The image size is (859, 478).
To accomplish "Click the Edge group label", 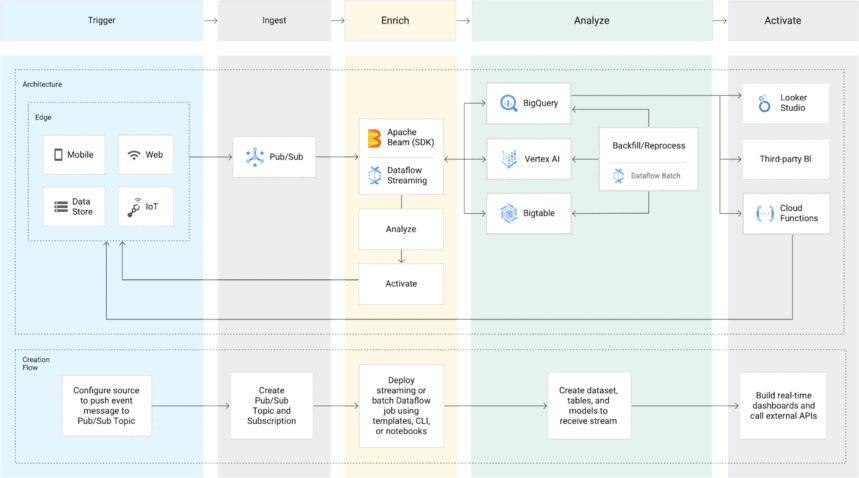I will tap(43, 117).
